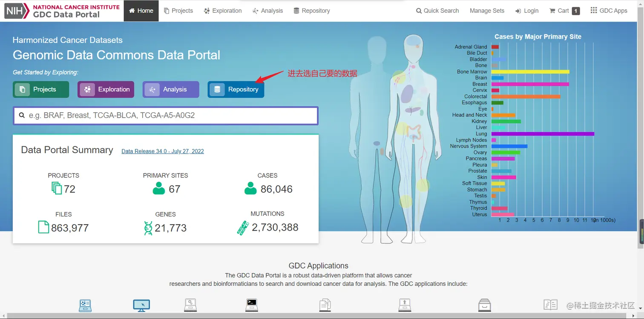Screen dimensions: 644x319
Task: Click the search box with BRAF placeholder
Action: coord(166,115)
